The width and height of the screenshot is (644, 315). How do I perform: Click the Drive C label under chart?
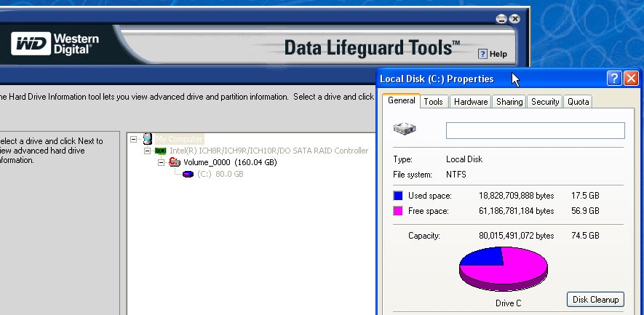508,303
